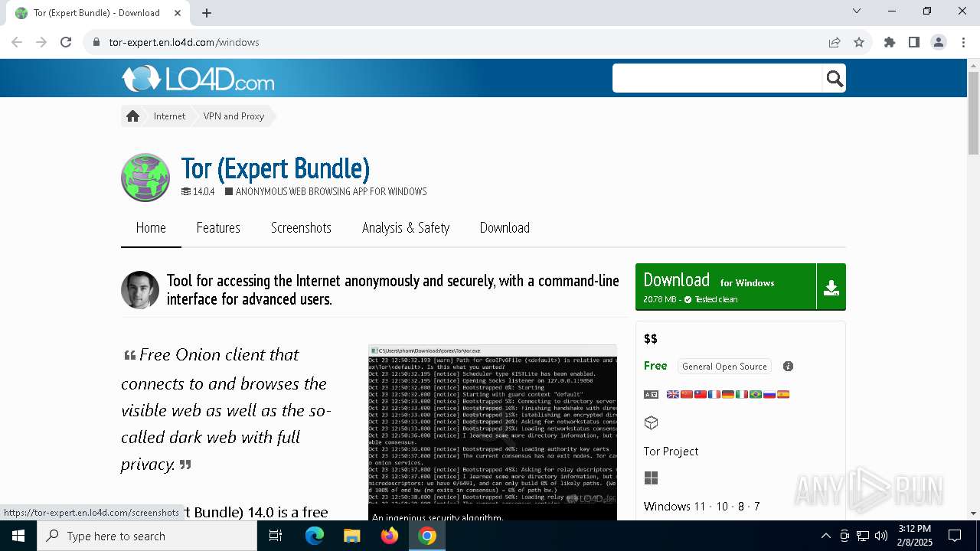The image size is (980, 551).
Task: Select the Brazilian flag
Action: click(x=756, y=394)
